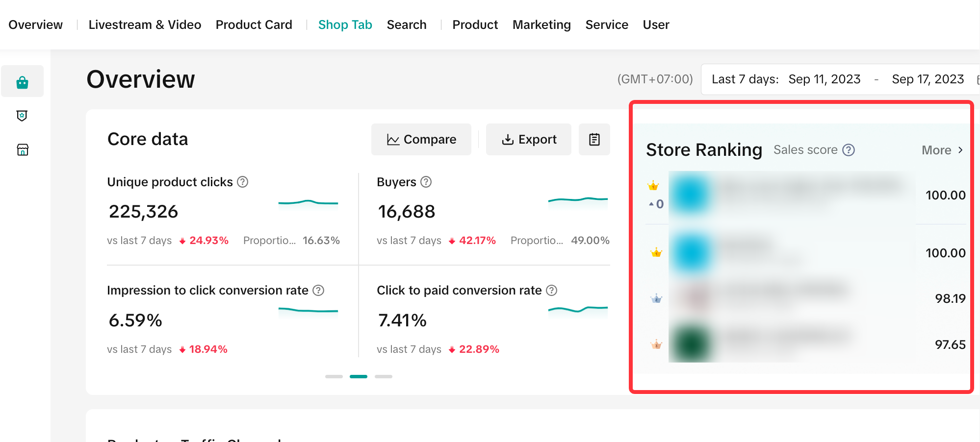Image resolution: width=980 pixels, height=442 pixels.
Task: Click the Compare button
Action: pyautogui.click(x=421, y=140)
